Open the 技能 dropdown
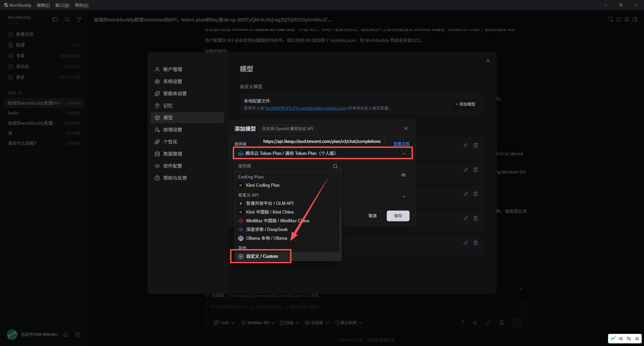The height and width of the screenshot is (346, 644). coord(289,323)
